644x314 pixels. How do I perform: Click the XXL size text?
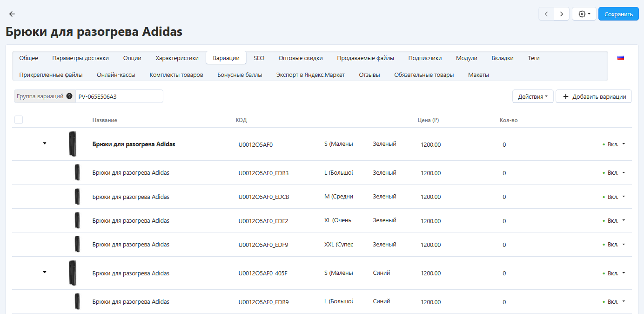pos(339,245)
